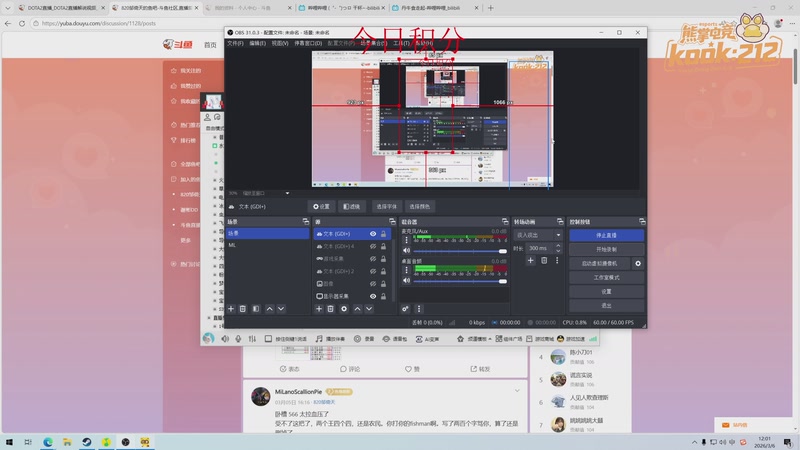Mute the 桌面音频 speaker icon
This screenshot has width=800, height=450.
coord(407,281)
